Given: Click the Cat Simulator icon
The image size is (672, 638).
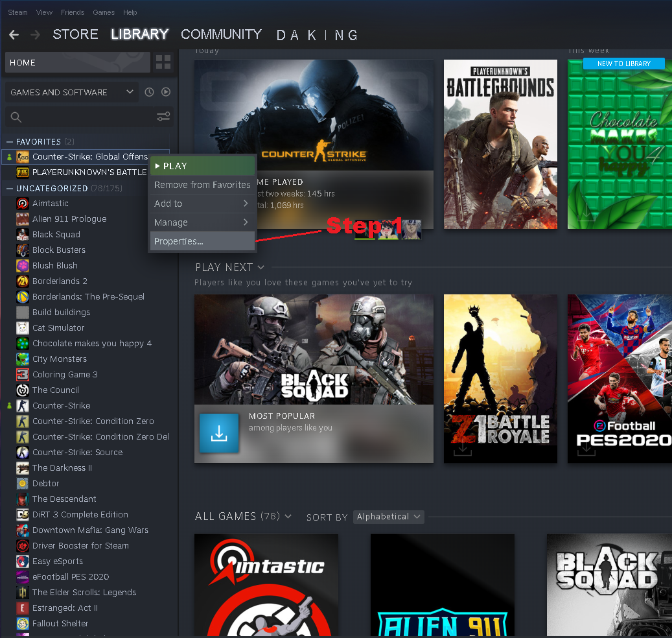Looking at the screenshot, I should coord(22,328).
